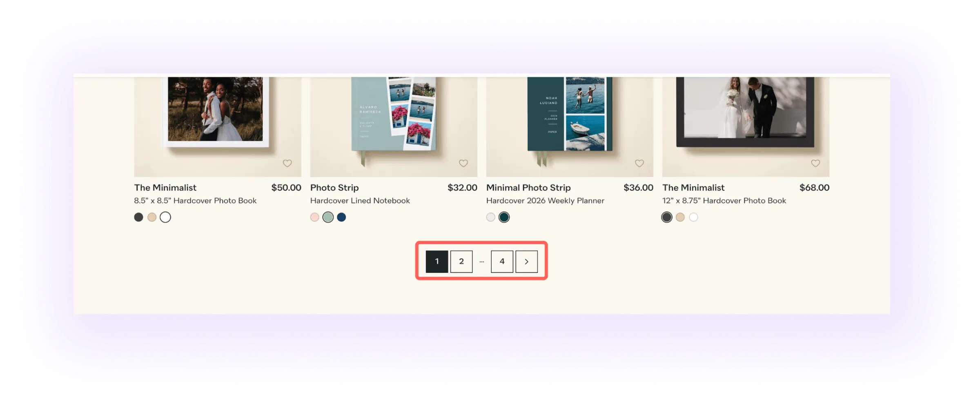This screenshot has height=404, width=980.
Task: Pick navy blue swatch for Photo Strip notebook
Action: [x=342, y=217]
